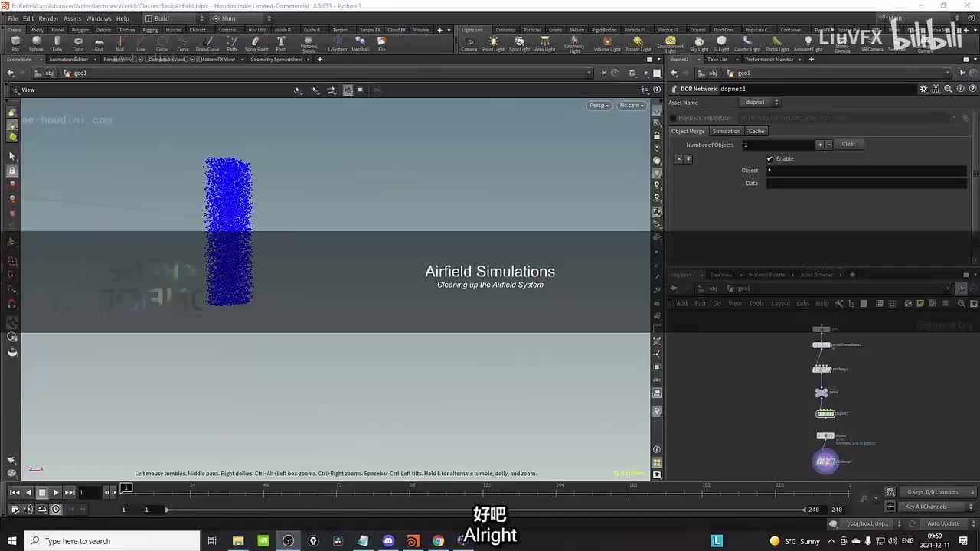Open the parameter pane gear menu
The height and width of the screenshot is (551, 980).
point(923,89)
